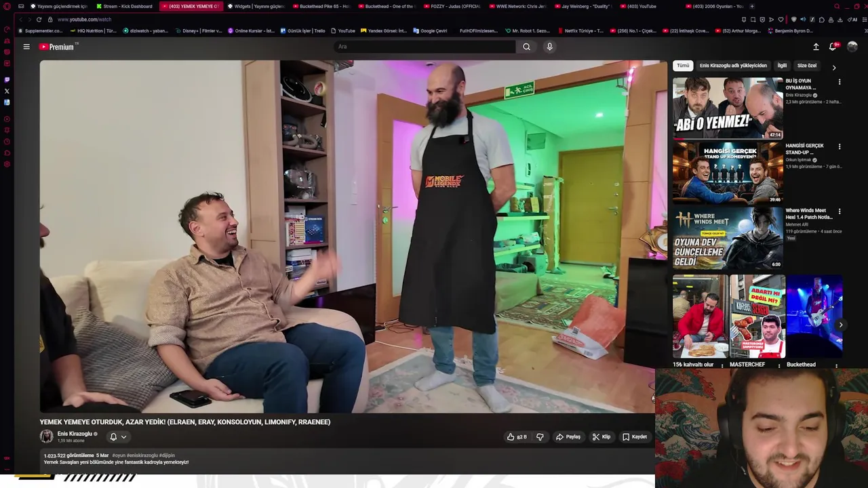868x488 pixels.
Task: Dislike the video with thumbs-down button
Action: coord(540,437)
